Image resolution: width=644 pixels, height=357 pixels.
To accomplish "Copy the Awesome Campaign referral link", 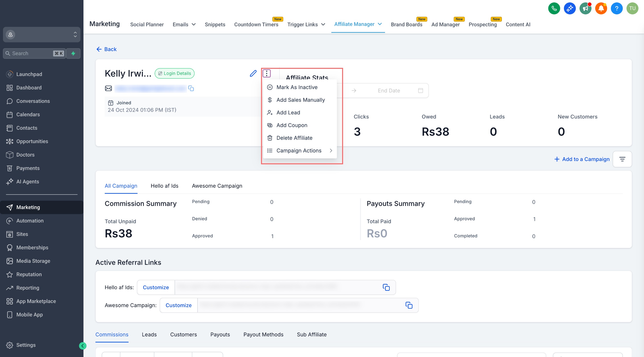I will click(409, 305).
